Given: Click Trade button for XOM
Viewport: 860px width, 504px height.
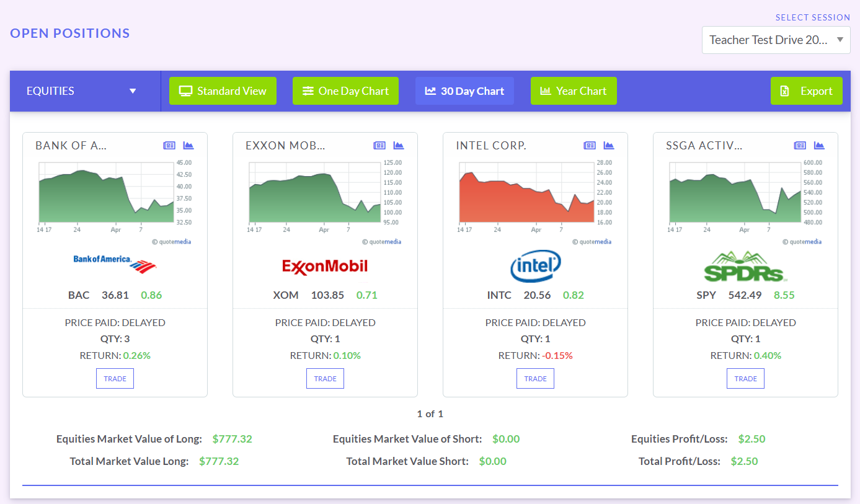Looking at the screenshot, I should (326, 379).
